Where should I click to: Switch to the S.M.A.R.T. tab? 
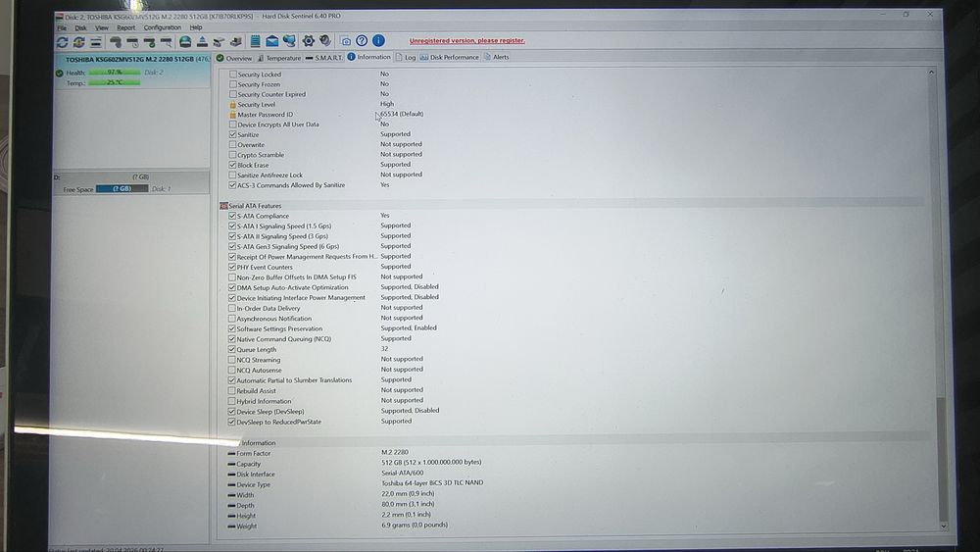[x=323, y=58]
